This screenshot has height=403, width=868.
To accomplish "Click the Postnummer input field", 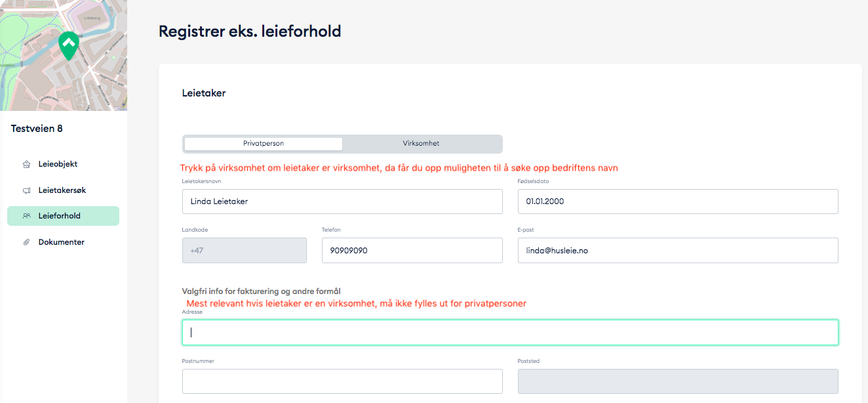I will point(342,381).
